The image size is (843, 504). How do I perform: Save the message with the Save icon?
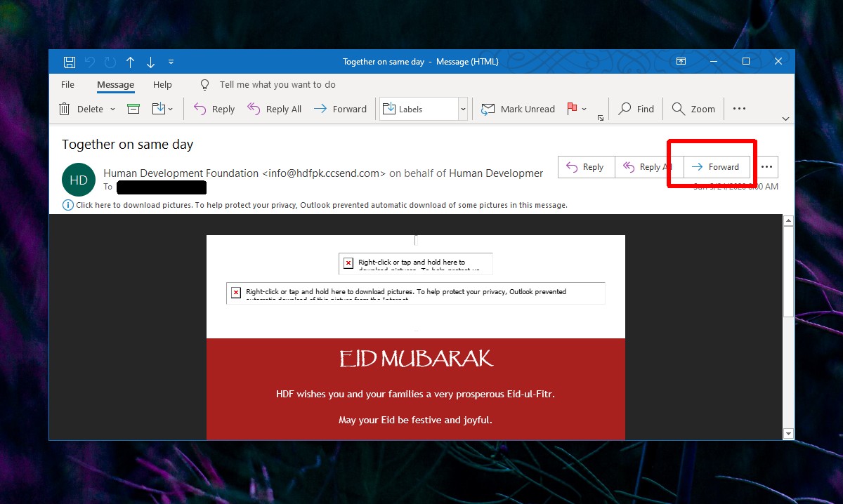pyautogui.click(x=69, y=62)
